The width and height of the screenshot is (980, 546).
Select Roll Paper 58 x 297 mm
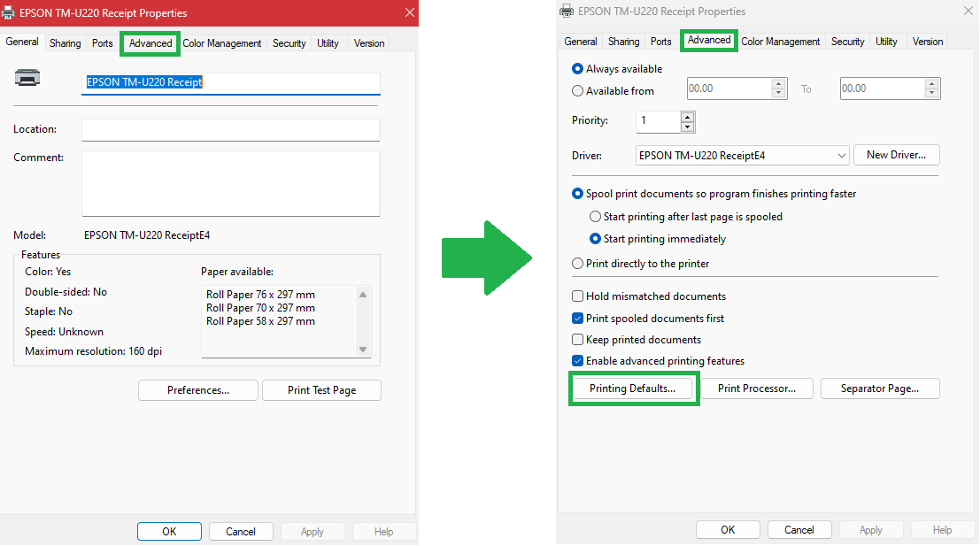click(x=260, y=321)
